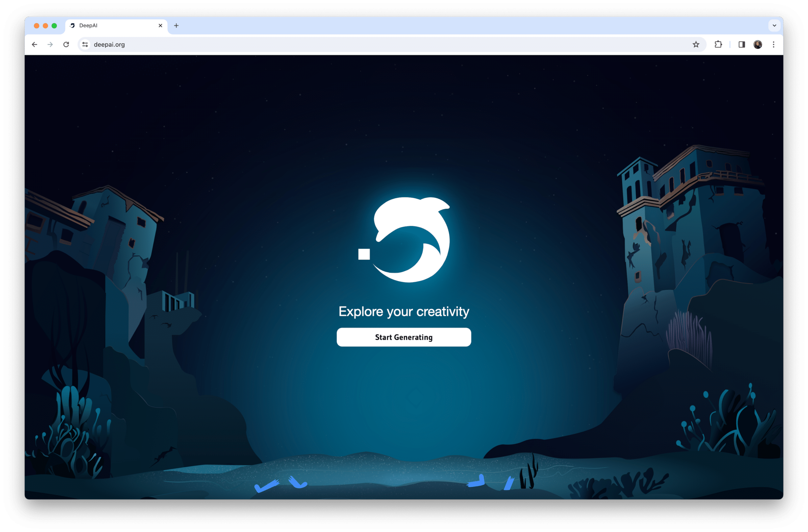Click the red close window button
This screenshot has height=532, width=808.
(x=37, y=26)
